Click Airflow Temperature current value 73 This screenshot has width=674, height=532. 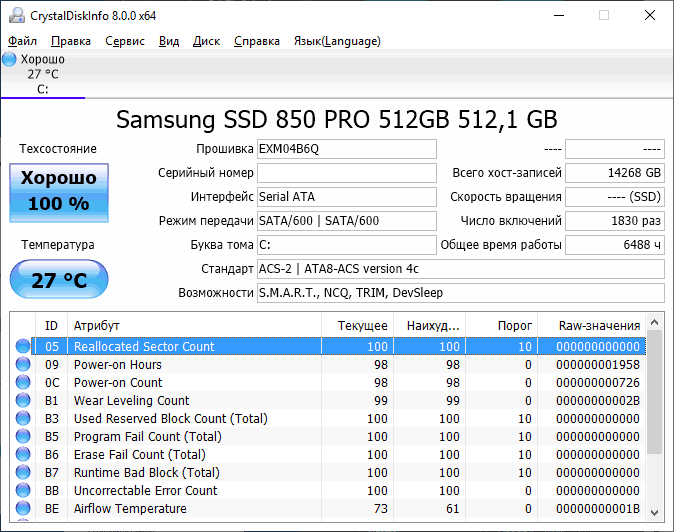380,509
